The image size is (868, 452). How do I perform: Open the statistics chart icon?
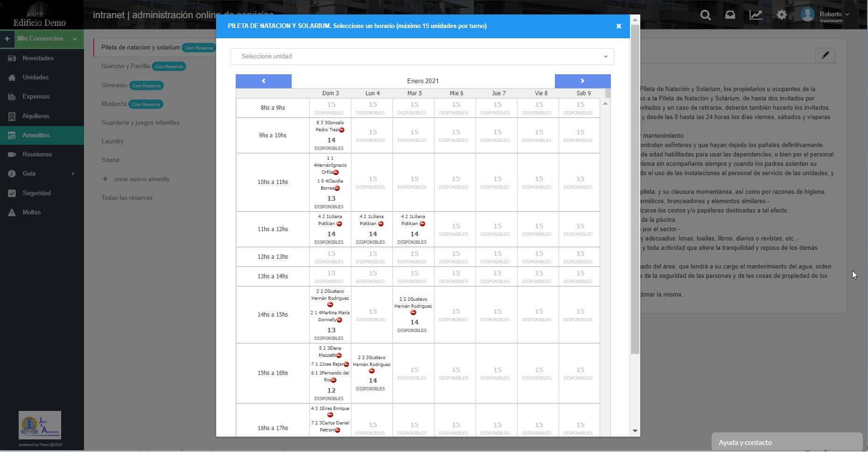click(x=756, y=15)
